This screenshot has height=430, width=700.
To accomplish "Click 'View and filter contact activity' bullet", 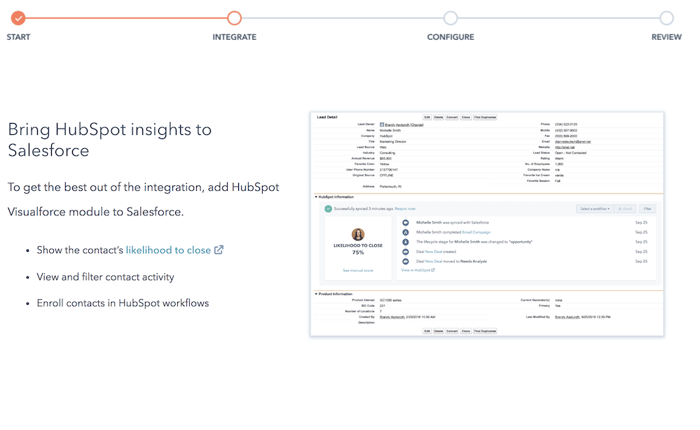I will click(105, 277).
